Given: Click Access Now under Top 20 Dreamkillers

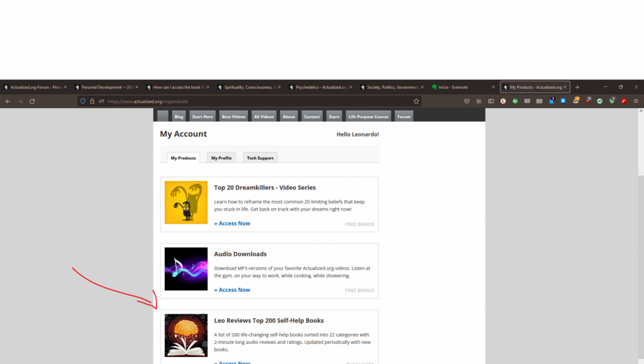Looking at the screenshot, I should point(232,224).
